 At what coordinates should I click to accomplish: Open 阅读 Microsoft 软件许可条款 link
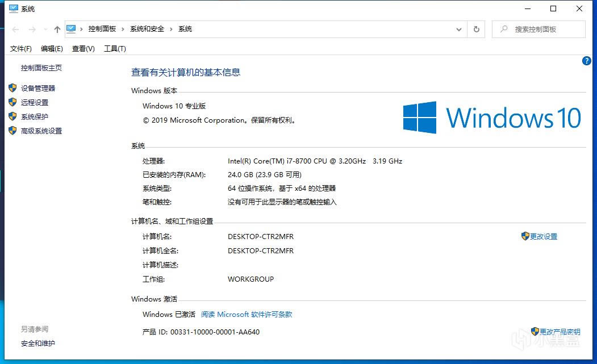[247, 315]
